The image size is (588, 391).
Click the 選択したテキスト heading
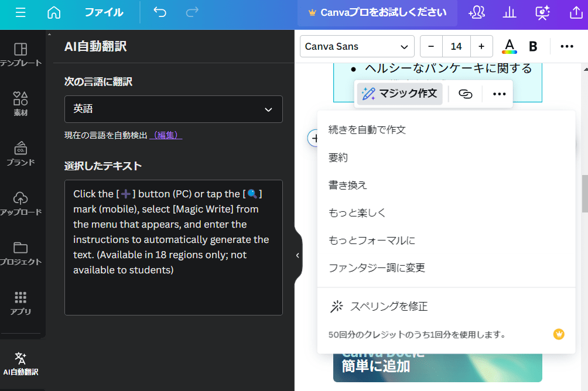102,166
